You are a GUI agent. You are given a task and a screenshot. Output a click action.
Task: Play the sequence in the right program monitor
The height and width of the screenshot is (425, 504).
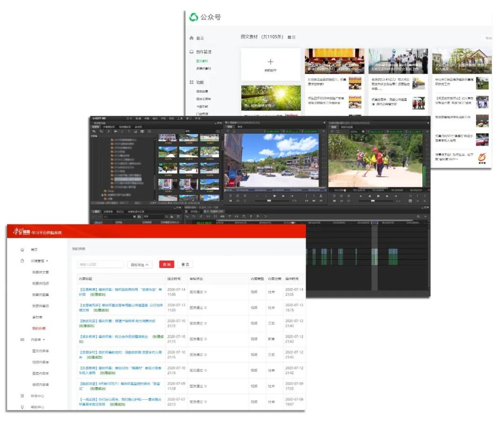pyautogui.click(x=378, y=196)
